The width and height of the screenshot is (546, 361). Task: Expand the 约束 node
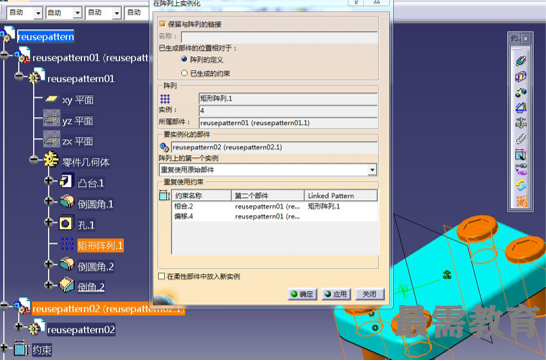(4, 347)
